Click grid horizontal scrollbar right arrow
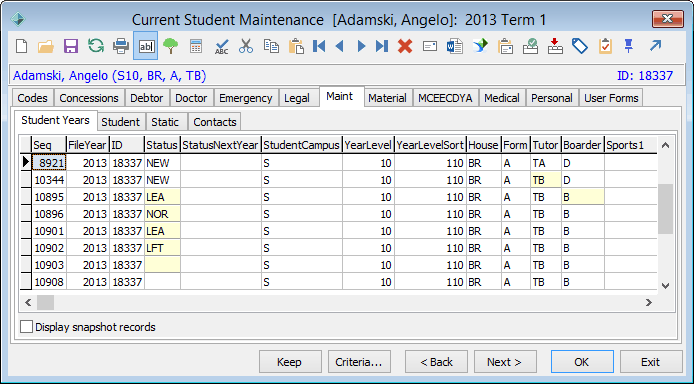The height and width of the screenshot is (384, 694). click(x=649, y=303)
